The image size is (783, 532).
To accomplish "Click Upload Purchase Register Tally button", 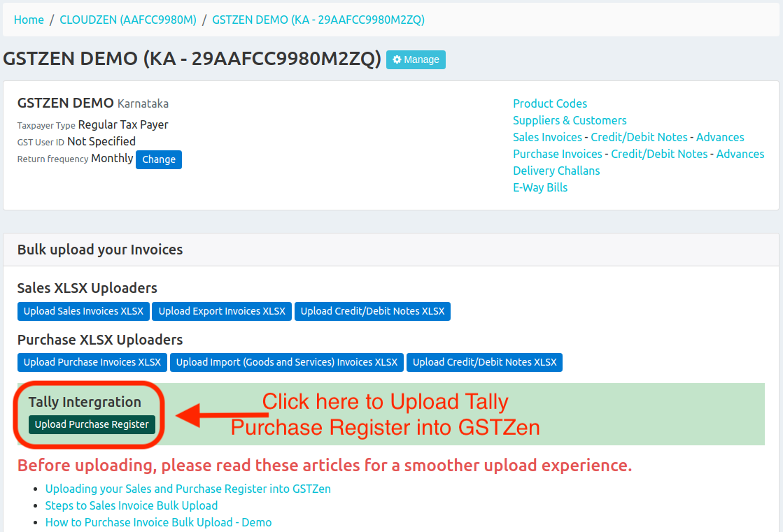I will (x=92, y=425).
